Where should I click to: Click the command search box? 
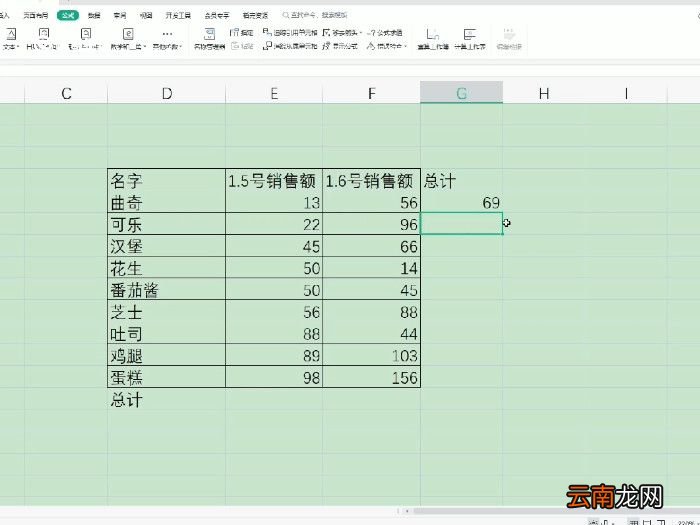point(315,15)
